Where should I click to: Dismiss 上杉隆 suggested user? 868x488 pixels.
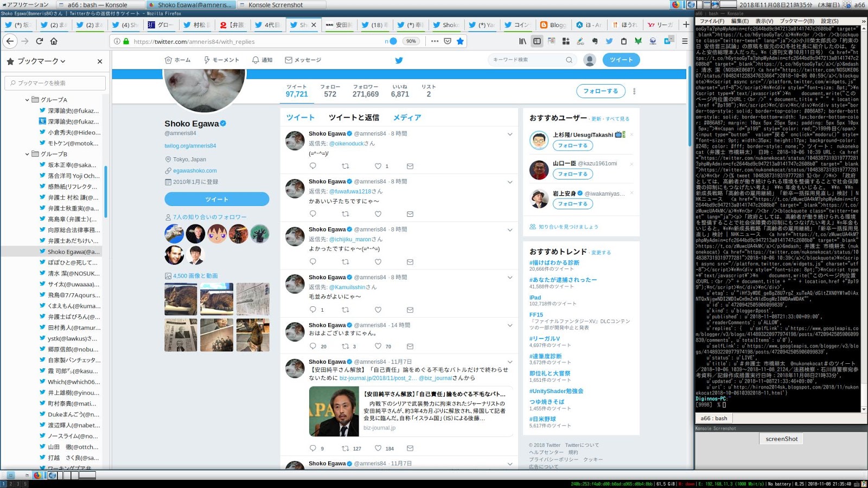(631, 134)
